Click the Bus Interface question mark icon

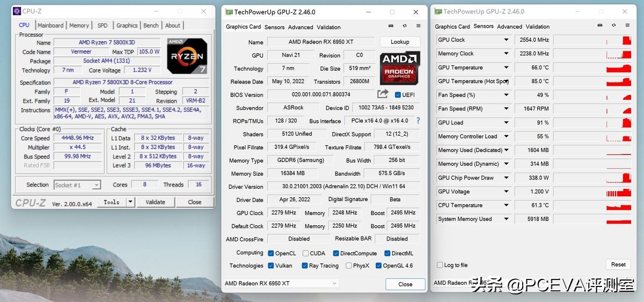[x=418, y=121]
